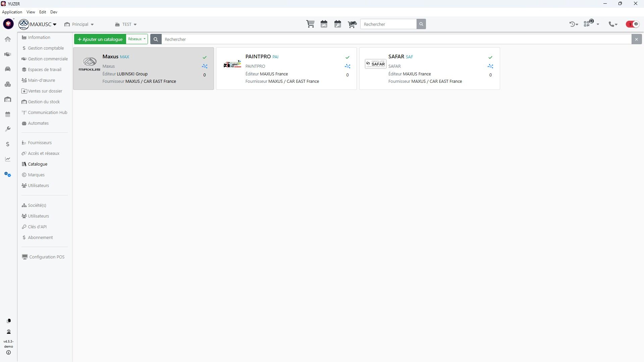Toggle the red price visibility switch

click(633, 24)
